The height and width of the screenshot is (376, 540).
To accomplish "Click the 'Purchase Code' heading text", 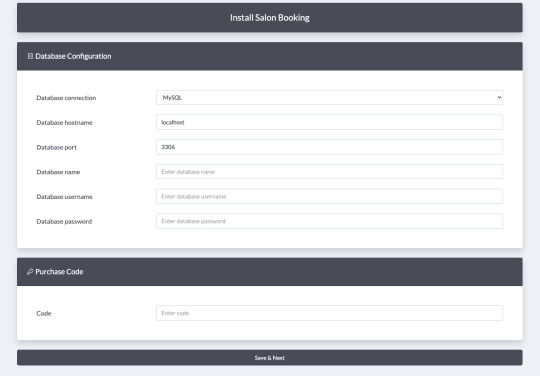I will (x=59, y=272).
